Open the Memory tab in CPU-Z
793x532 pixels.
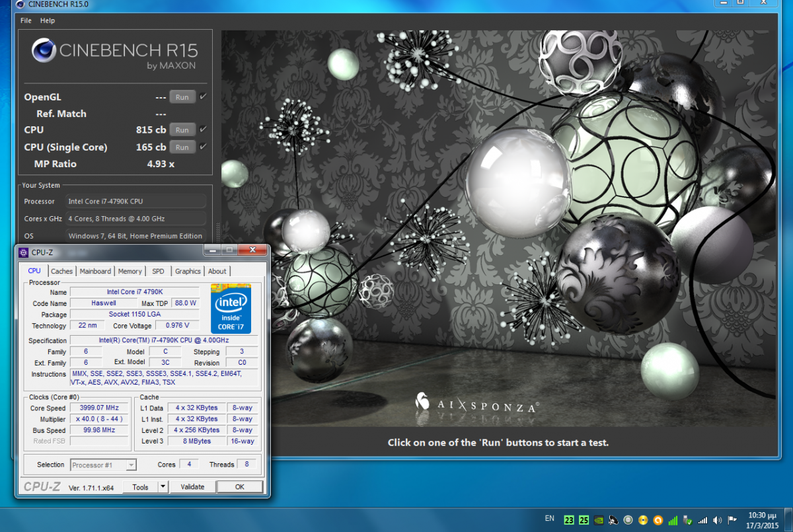coord(130,272)
